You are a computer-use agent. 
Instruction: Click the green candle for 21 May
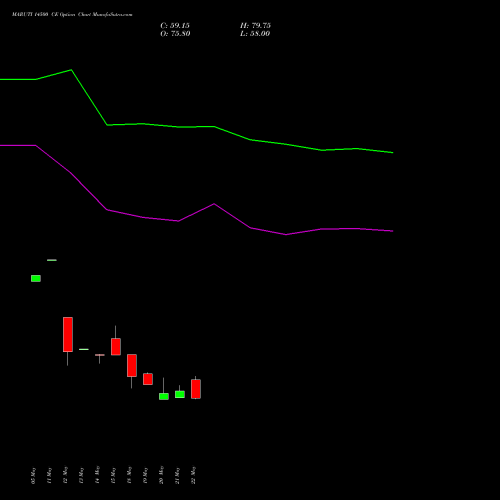[x=180, y=394]
